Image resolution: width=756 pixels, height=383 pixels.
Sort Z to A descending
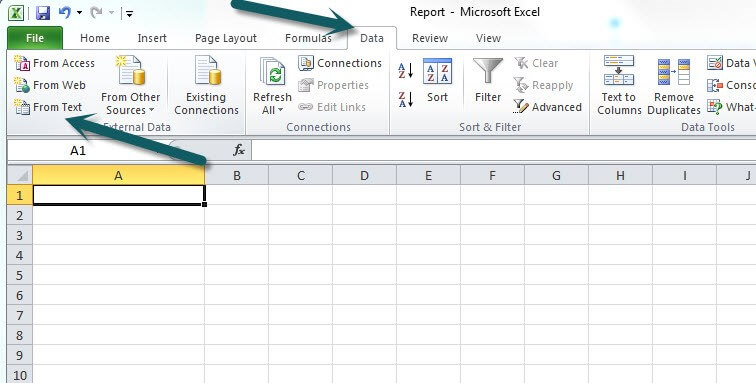405,99
